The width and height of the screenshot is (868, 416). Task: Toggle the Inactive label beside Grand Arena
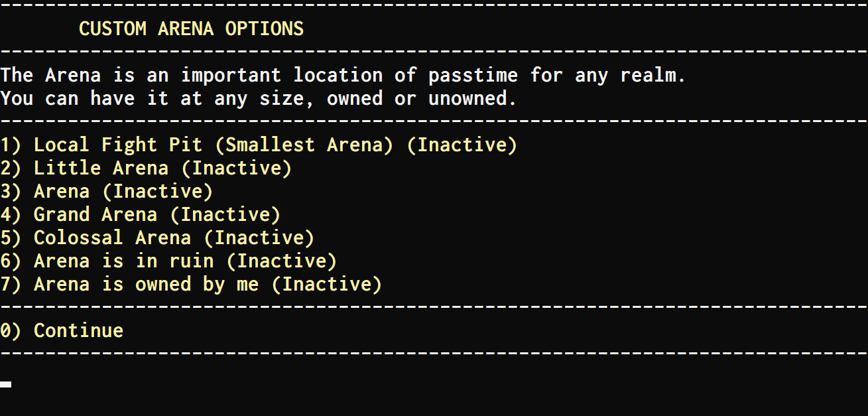pos(225,214)
